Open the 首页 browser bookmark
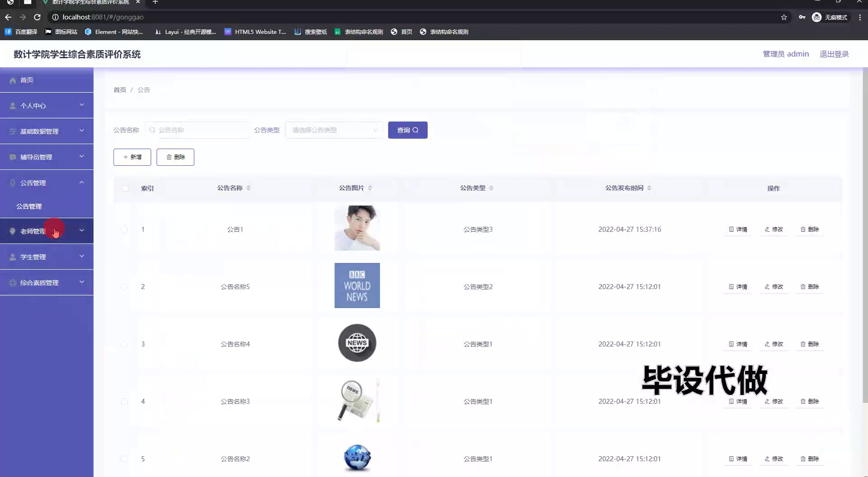 (x=401, y=32)
